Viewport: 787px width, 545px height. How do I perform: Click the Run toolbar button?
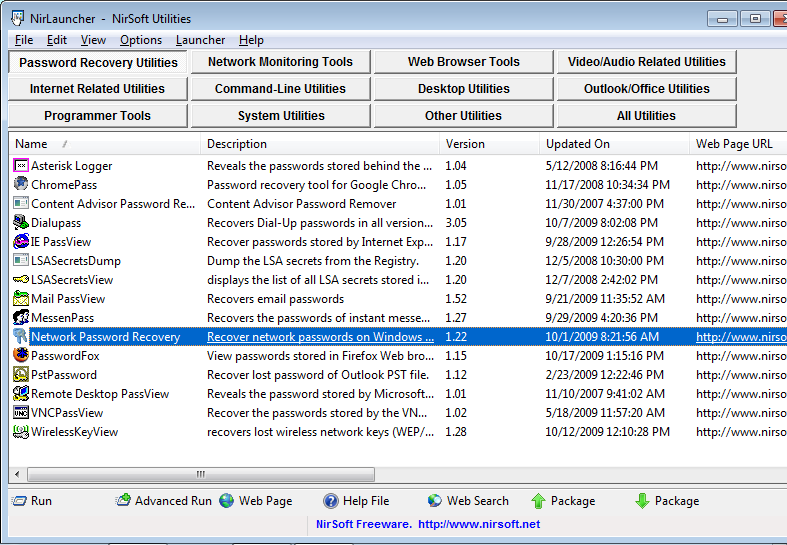(x=32, y=501)
